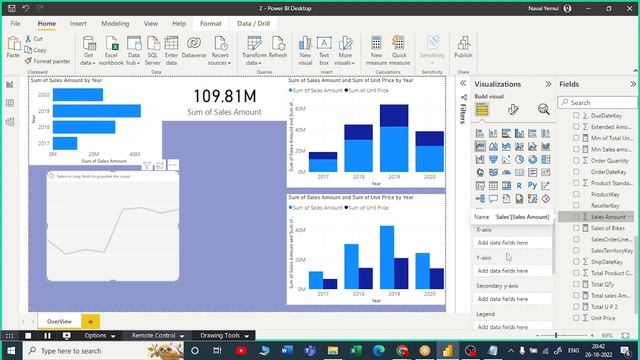Click the Publish icon
640x360 pixels.
(x=463, y=43)
